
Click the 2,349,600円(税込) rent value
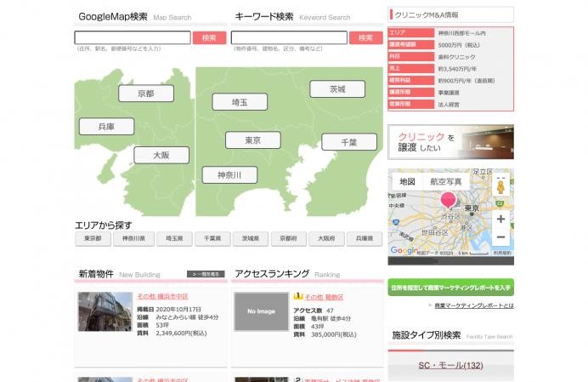coord(181,334)
